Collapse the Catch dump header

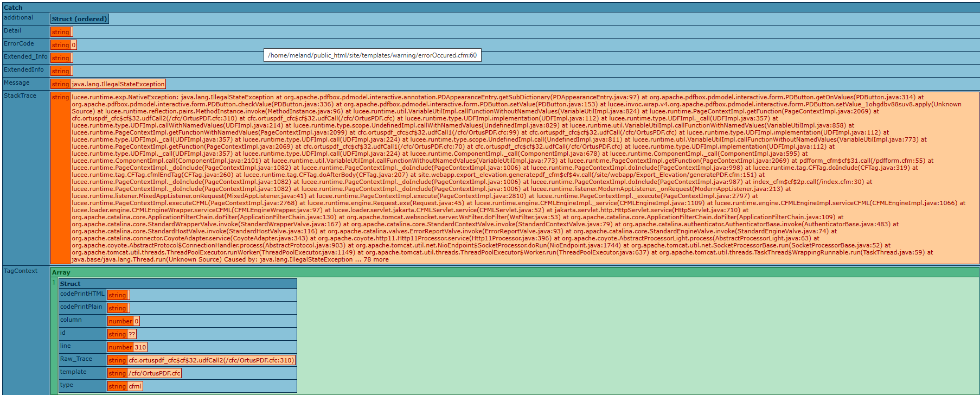coord(14,8)
